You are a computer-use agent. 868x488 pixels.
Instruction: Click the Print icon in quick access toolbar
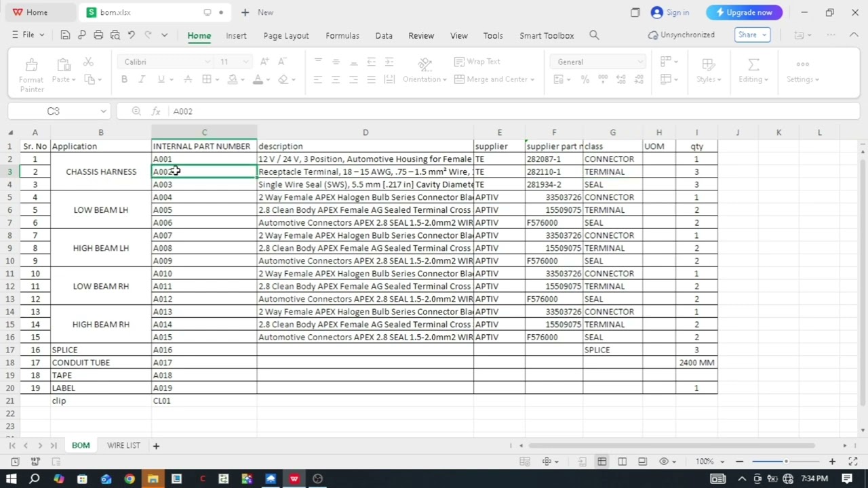point(98,35)
